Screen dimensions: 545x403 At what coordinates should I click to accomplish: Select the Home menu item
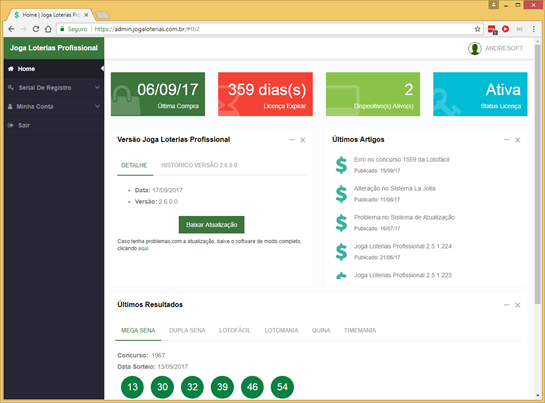click(54, 69)
